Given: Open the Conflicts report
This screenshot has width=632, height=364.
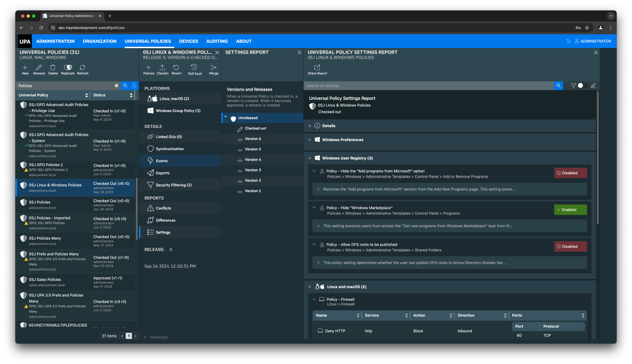Looking at the screenshot, I should tap(164, 208).
